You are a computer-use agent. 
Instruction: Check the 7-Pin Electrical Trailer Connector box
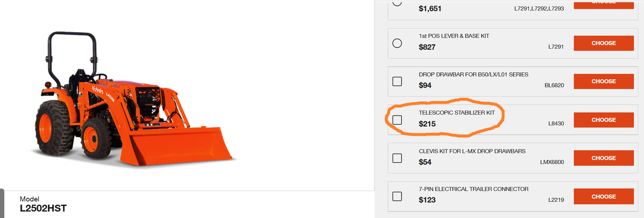point(397,196)
